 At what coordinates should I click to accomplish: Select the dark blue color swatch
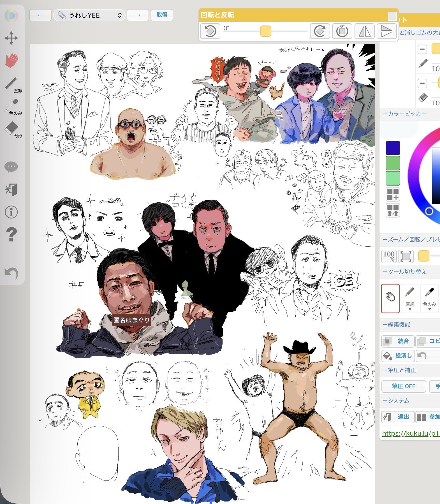(393, 148)
